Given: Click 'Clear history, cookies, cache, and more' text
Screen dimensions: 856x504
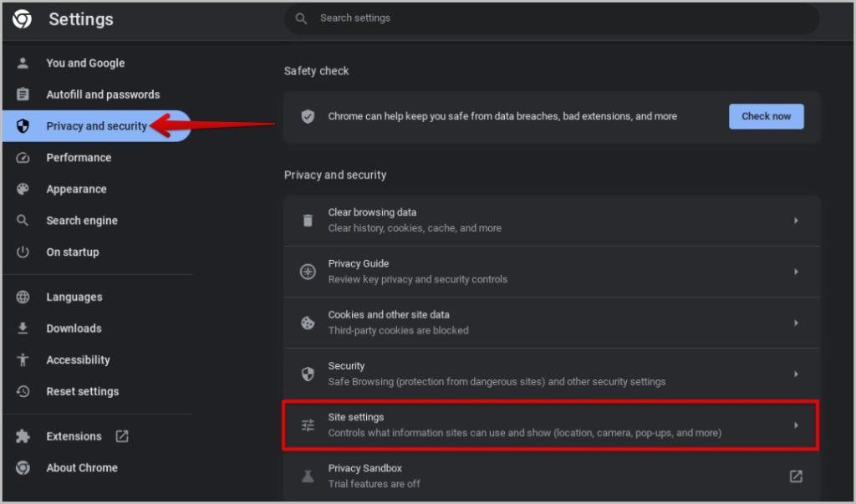Looking at the screenshot, I should [x=415, y=227].
